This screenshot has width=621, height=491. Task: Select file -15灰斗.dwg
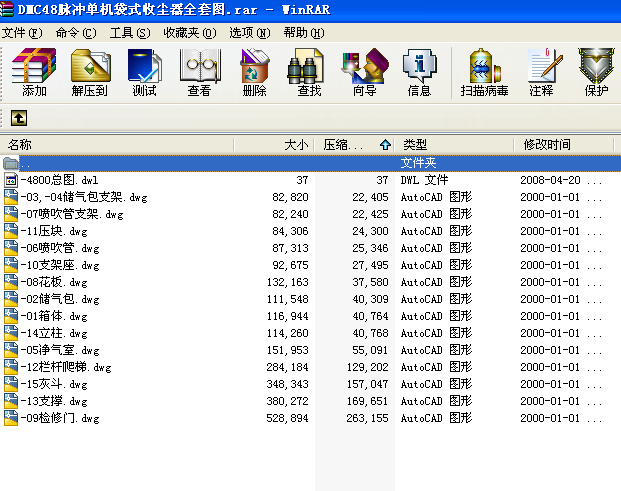pyautogui.click(x=54, y=384)
